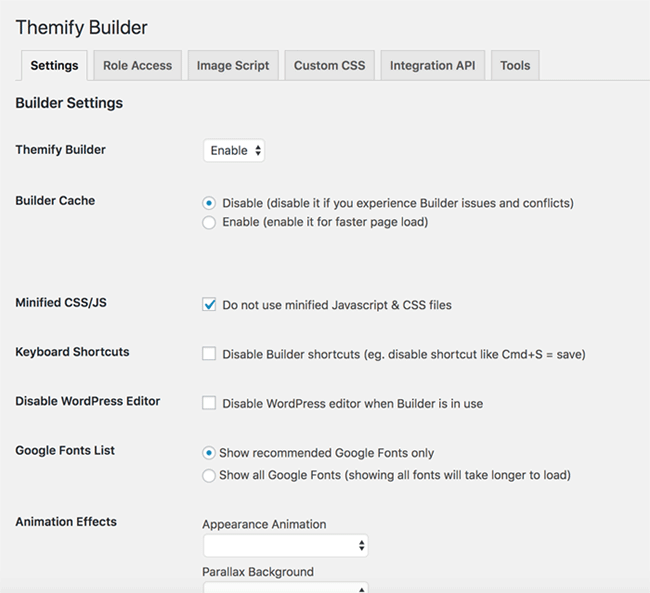This screenshot has height=593, width=650.
Task: Click the Show all Google Fonts label
Action: coord(395,475)
